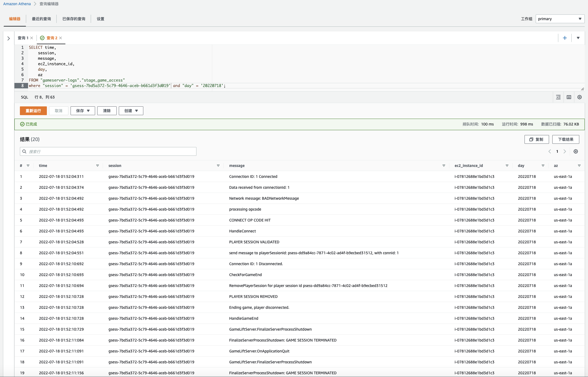Viewport: 588px width, 377px height.
Task: Open the query tabs options dropdown arrow
Action: pyautogui.click(x=578, y=38)
